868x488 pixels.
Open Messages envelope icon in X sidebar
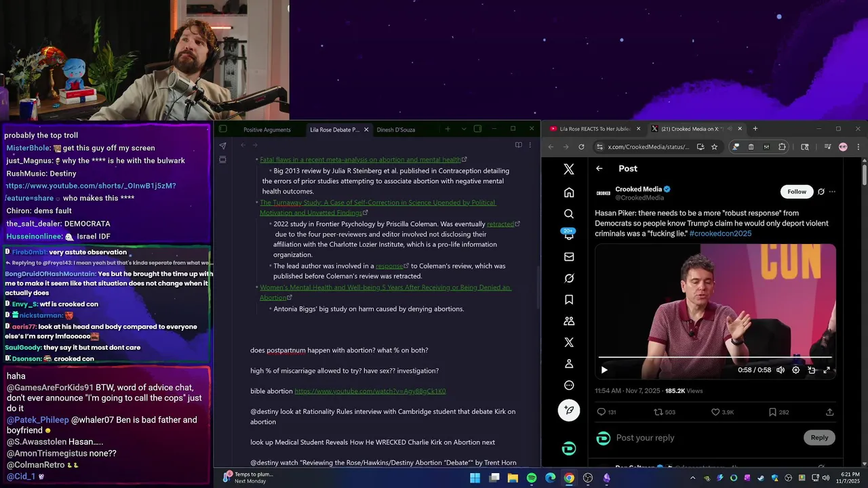(x=569, y=257)
